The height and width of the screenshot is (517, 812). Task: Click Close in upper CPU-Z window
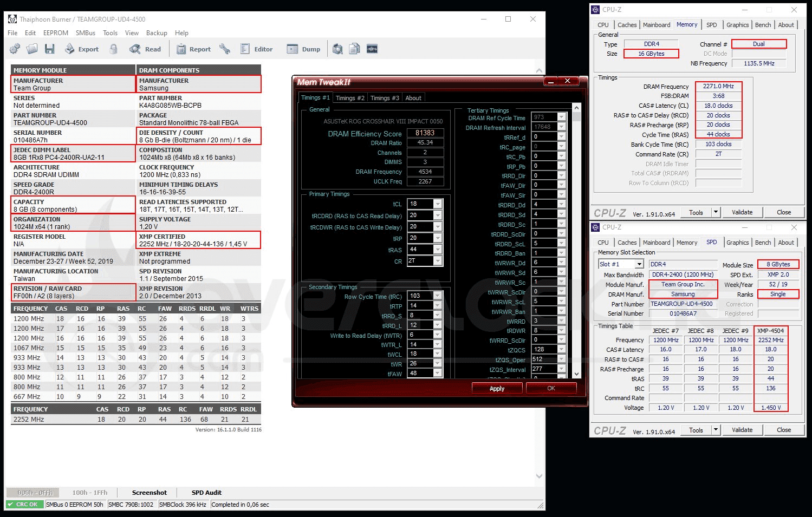[x=784, y=212]
